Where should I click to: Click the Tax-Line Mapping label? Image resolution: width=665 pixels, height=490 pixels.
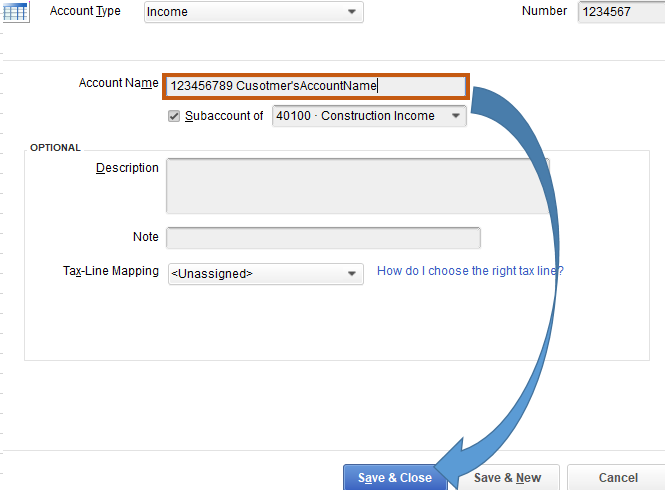[x=110, y=271]
